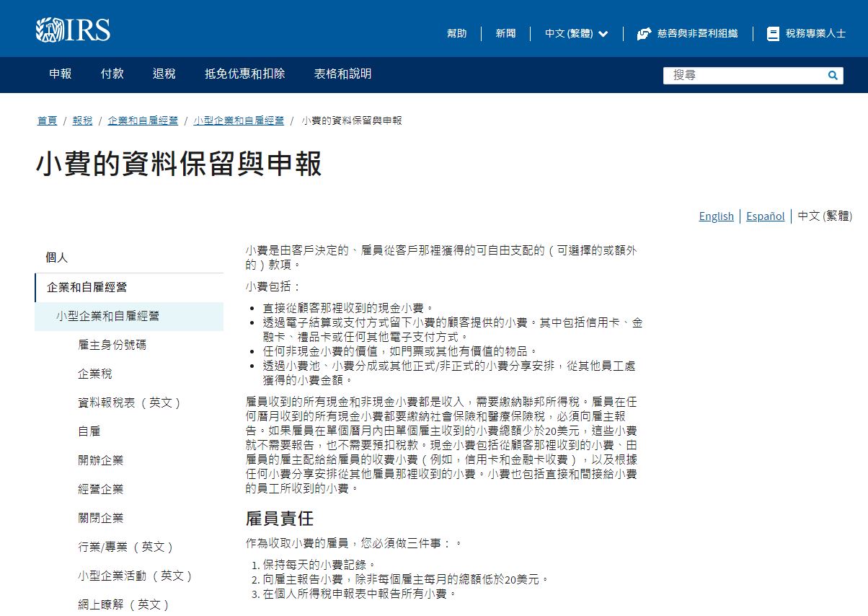The image size is (868, 616).
Task: Click the IRS logo
Action: pos(73,30)
